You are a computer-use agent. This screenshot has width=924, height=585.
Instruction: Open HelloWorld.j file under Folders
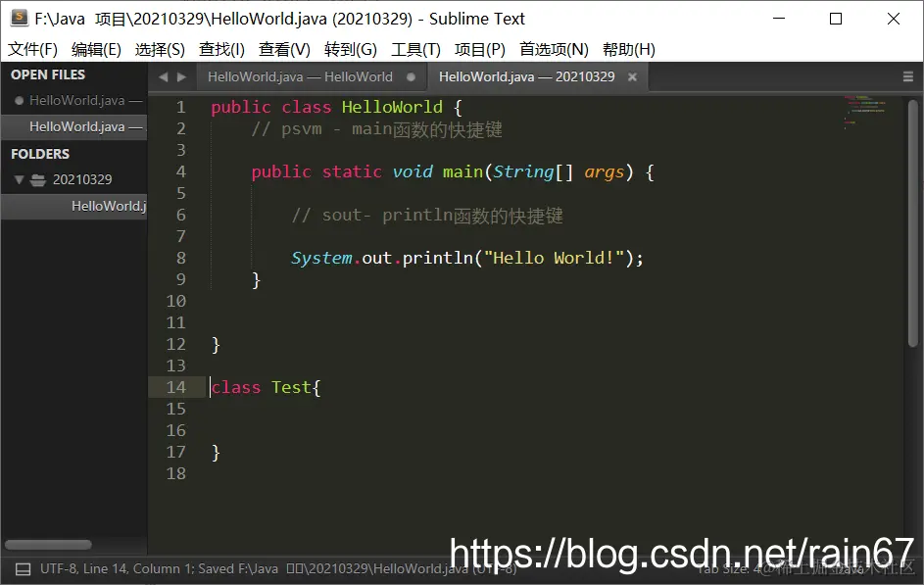pos(109,206)
